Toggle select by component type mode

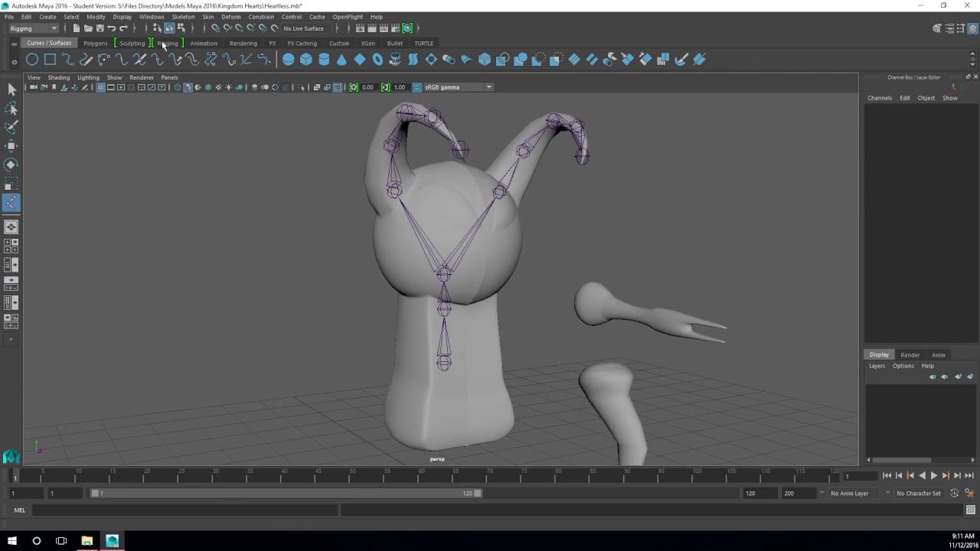point(181,28)
